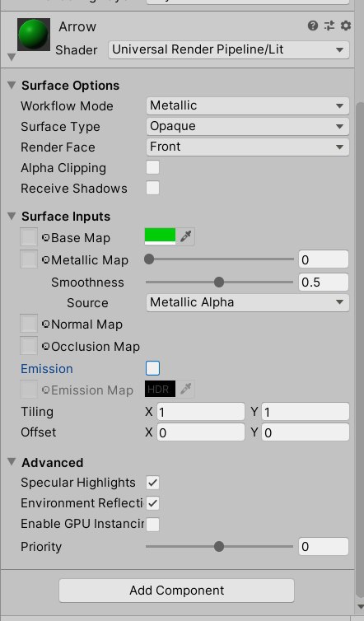Click the Metallic Map texture picker circle
The image size is (364, 621).
click(46, 259)
